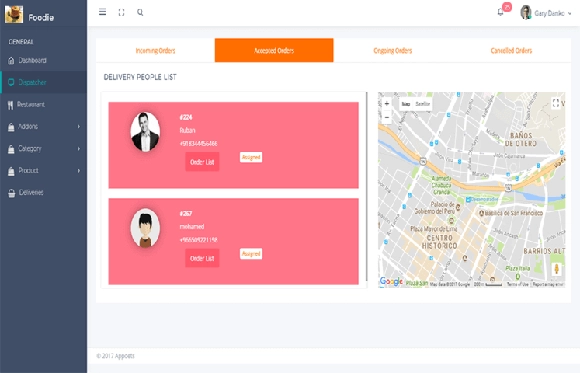Select Map view type on the map
The height and width of the screenshot is (373, 580).
[x=406, y=104]
